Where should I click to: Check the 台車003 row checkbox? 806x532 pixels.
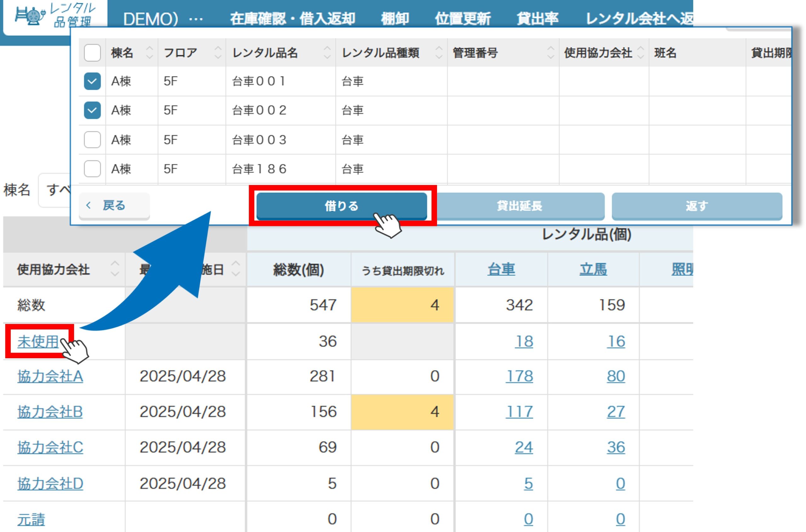[92, 140]
